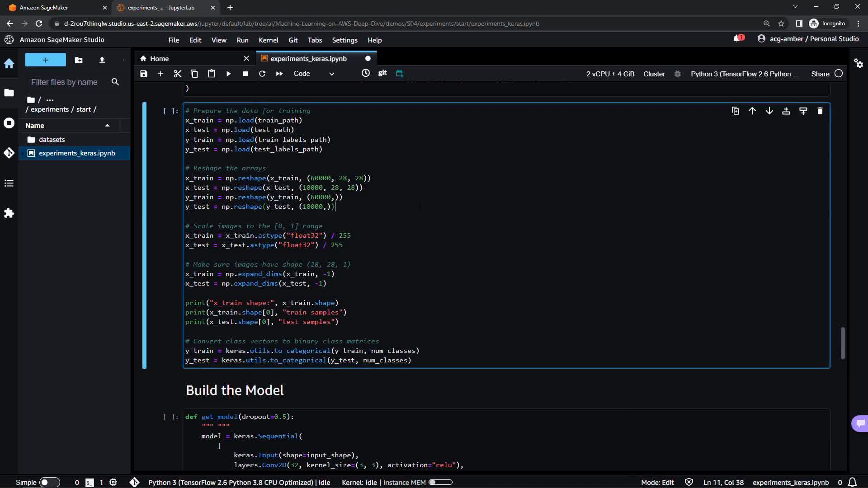The image size is (868, 488).
Task: Interrupt the kernel with the stop icon
Action: (x=245, y=74)
